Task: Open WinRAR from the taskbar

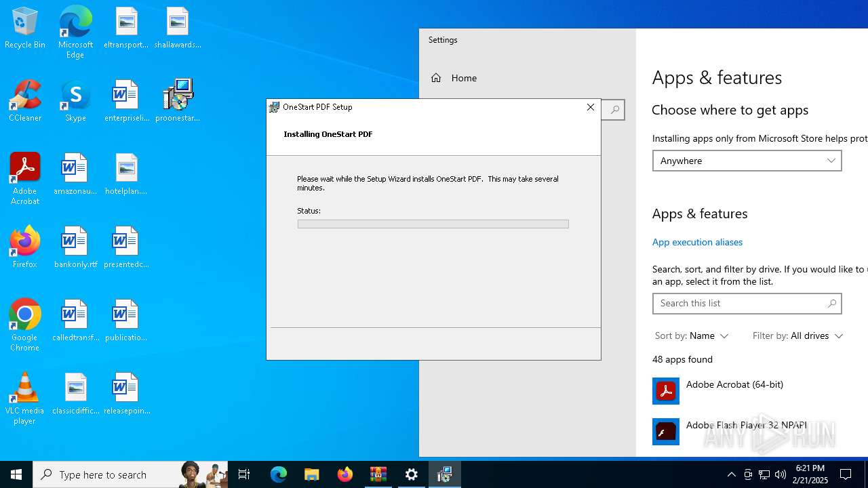Action: coord(378,474)
